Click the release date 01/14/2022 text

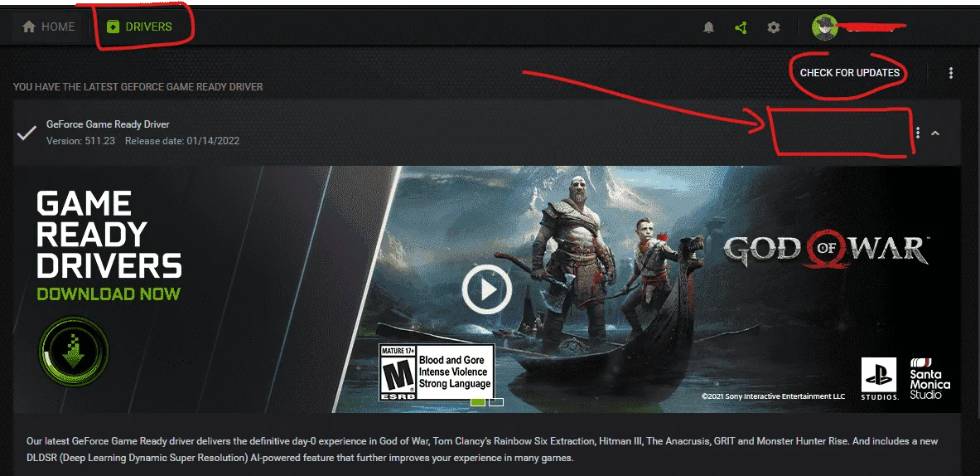click(182, 141)
